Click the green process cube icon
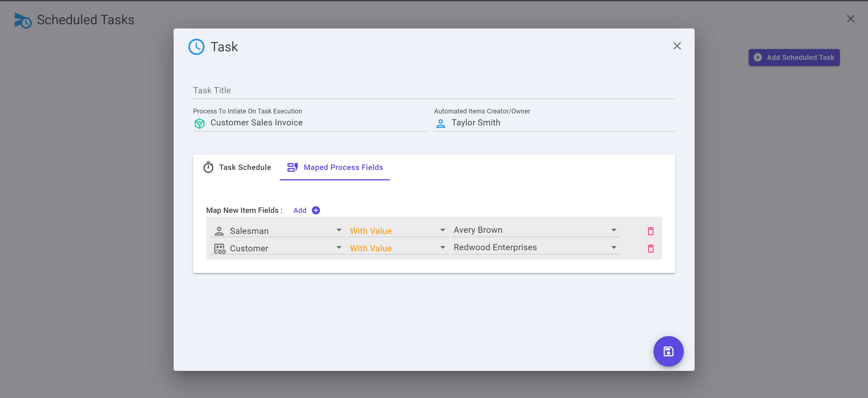 coord(199,123)
